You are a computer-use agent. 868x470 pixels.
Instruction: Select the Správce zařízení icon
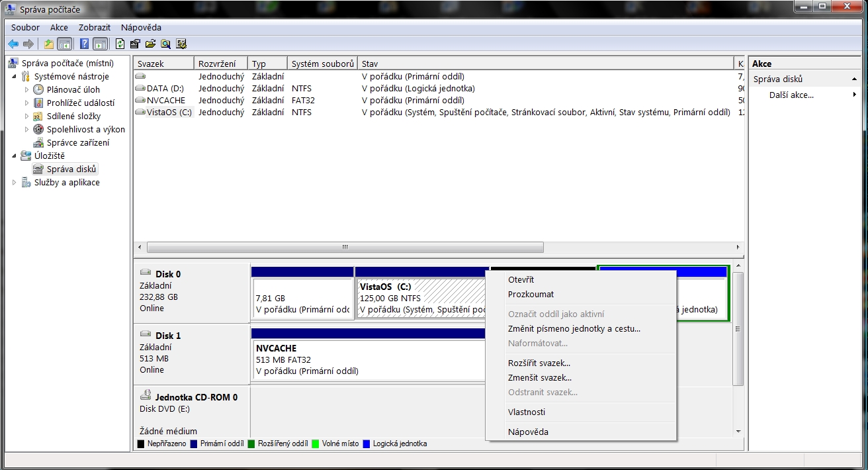point(38,142)
